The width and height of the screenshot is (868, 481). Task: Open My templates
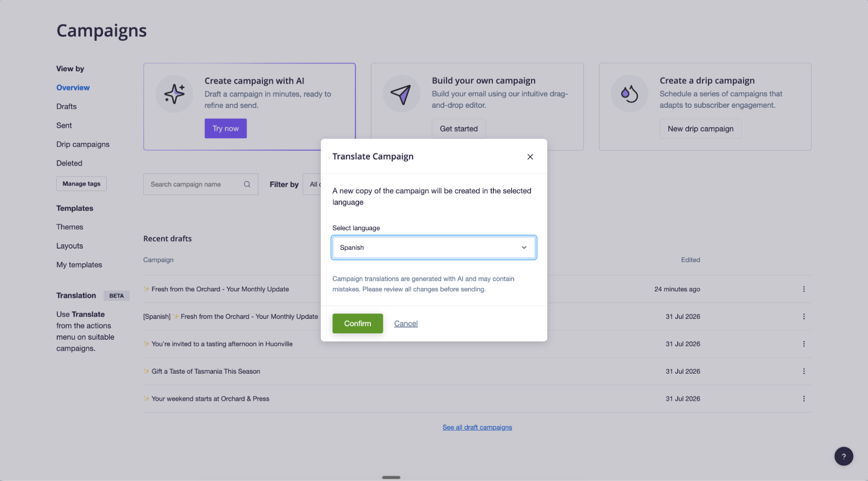pyautogui.click(x=79, y=265)
